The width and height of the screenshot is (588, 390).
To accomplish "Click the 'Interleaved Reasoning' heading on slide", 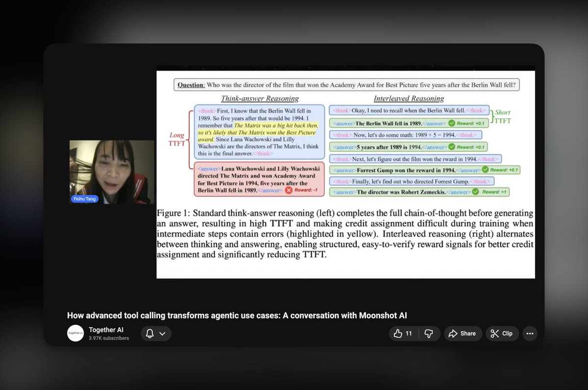I will click(x=409, y=98).
